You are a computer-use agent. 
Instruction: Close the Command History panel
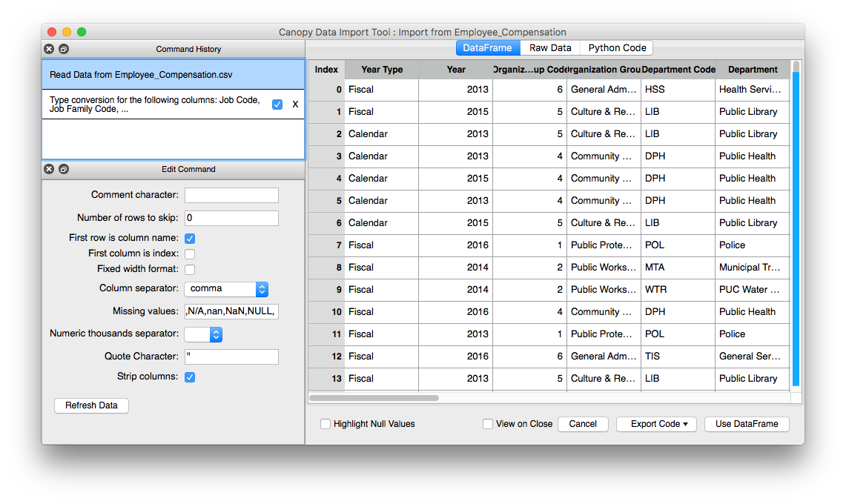[49, 49]
